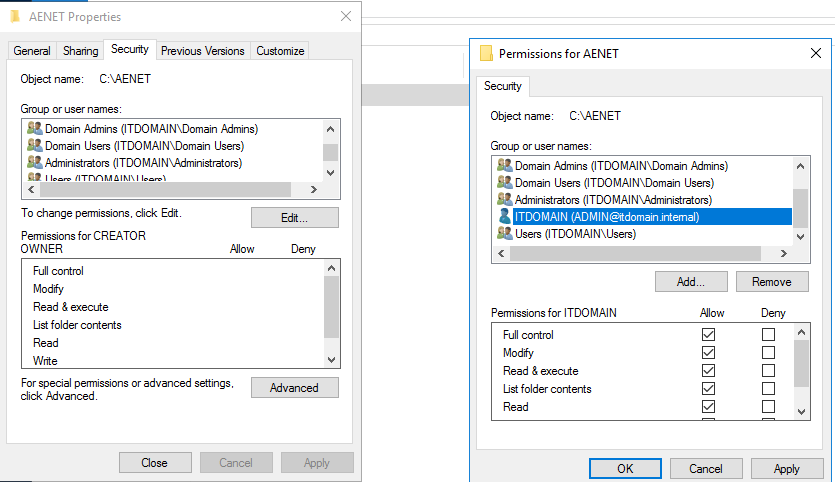Click the folder icon in Permissions title bar
835x482 pixels.
(486, 53)
